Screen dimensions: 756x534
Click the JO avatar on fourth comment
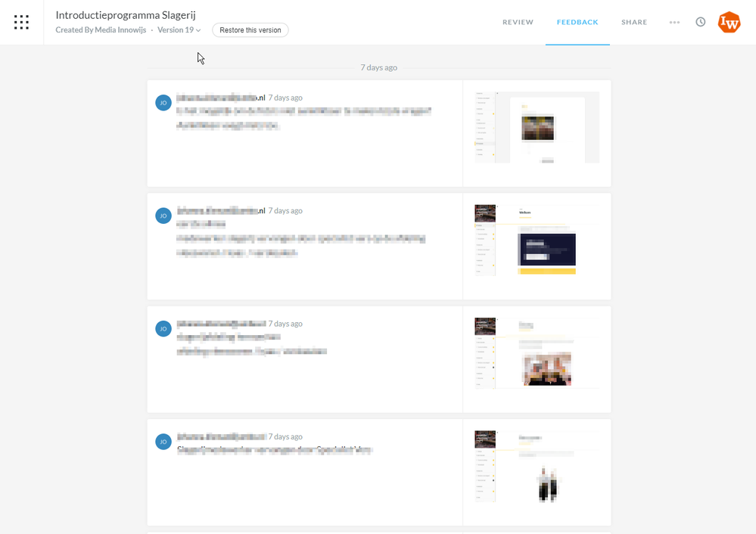pos(163,442)
